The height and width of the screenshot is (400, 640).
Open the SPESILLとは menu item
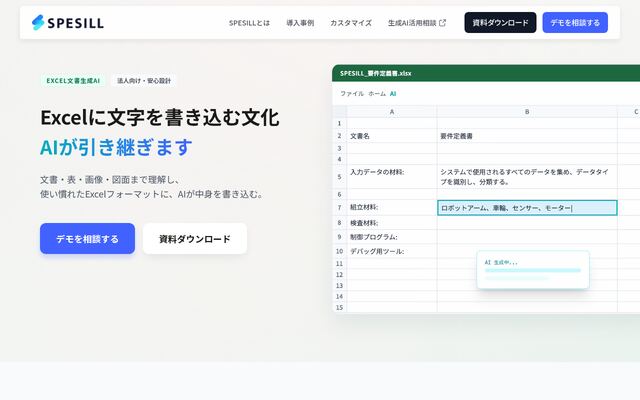click(249, 23)
